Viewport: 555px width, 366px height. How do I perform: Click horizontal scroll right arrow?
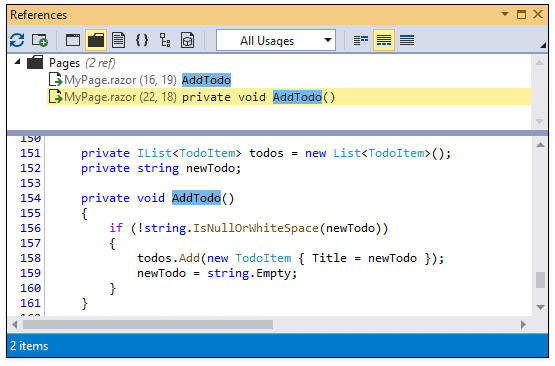523,324
